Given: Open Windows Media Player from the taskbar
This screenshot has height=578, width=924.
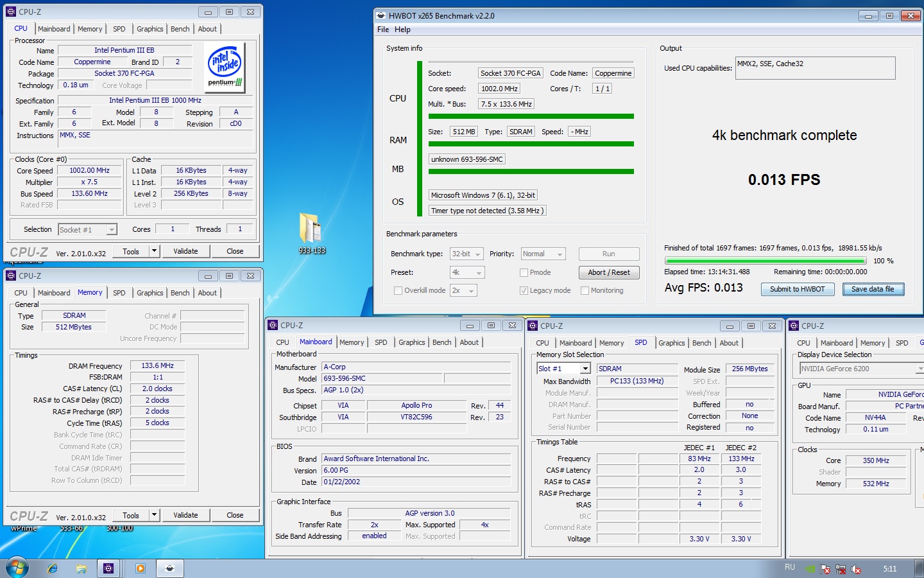Looking at the screenshot, I should tap(140, 568).
